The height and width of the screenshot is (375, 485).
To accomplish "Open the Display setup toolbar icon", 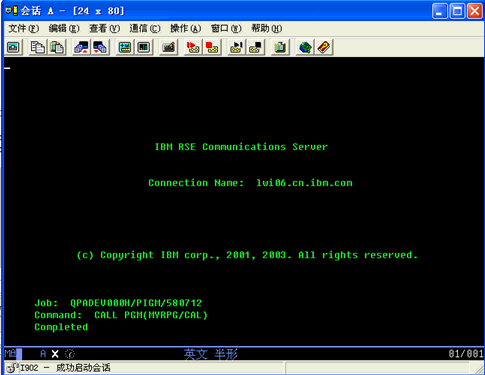I will pyautogui.click(x=125, y=47).
